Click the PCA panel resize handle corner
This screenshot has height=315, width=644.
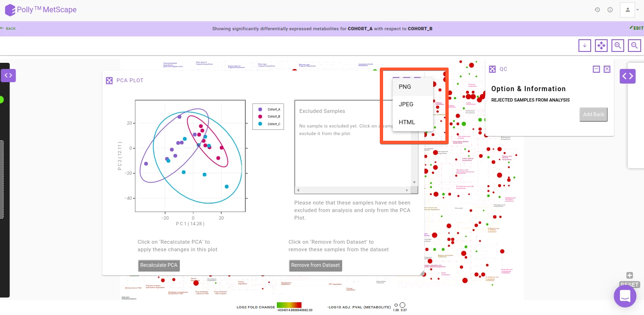422,273
